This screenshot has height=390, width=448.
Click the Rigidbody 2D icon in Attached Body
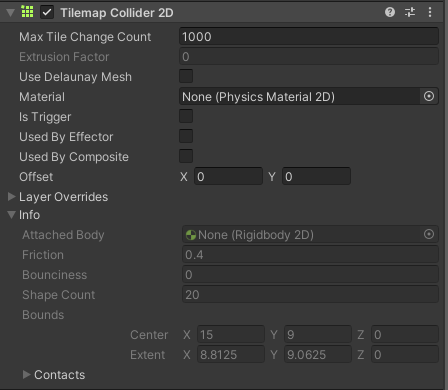pyautogui.click(x=191, y=235)
